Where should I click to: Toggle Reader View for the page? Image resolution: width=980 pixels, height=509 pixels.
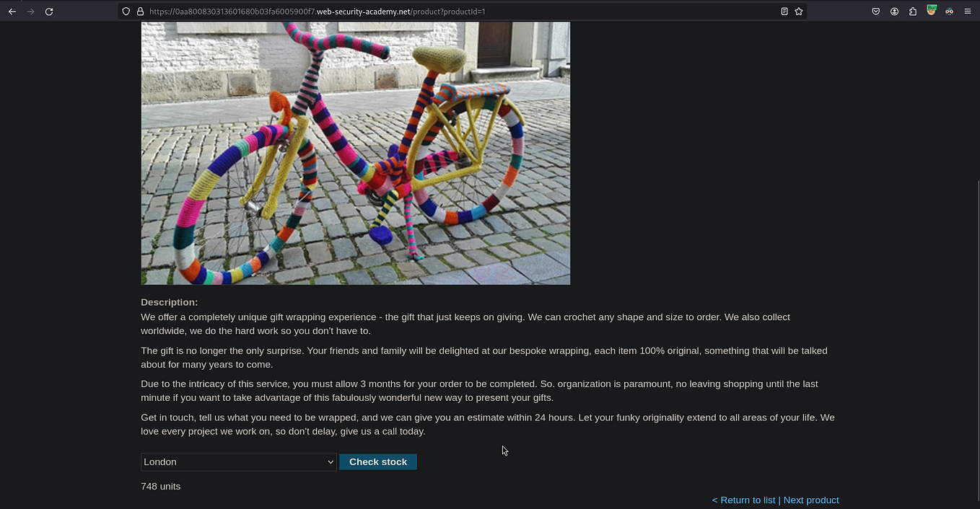click(784, 12)
